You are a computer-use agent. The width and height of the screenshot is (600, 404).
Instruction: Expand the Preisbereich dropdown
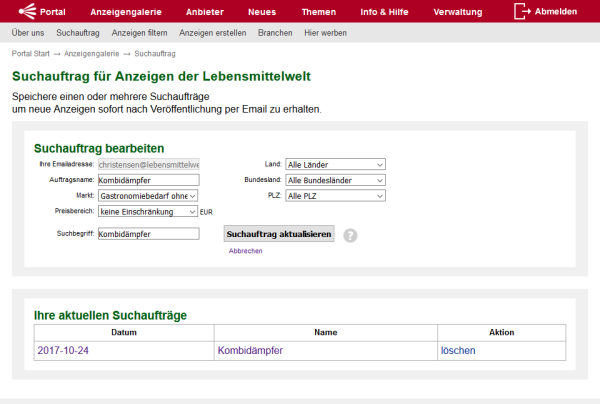click(x=148, y=212)
